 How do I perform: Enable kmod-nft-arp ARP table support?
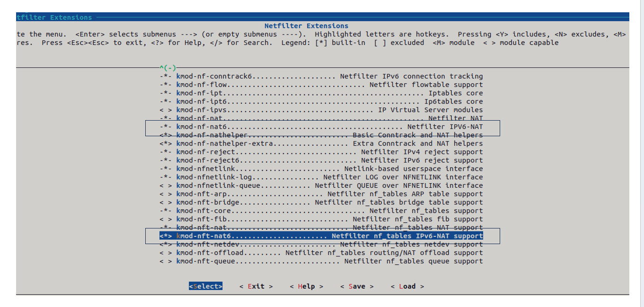(x=166, y=194)
